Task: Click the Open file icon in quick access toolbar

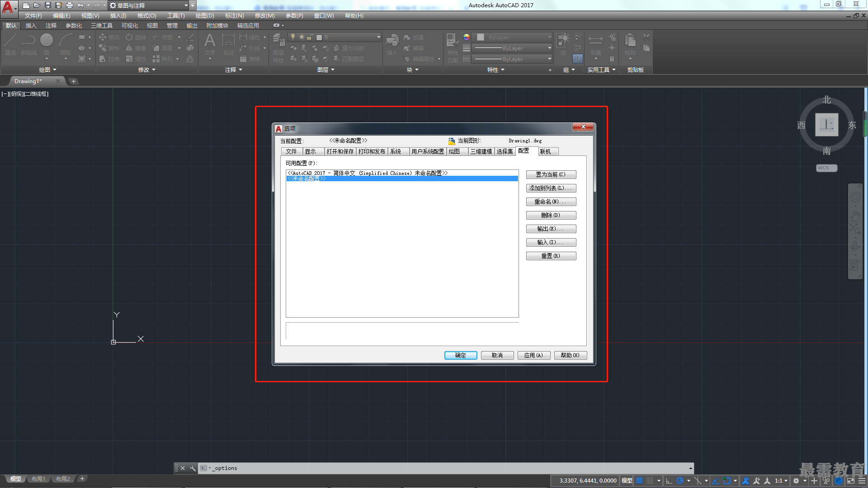Action: (37, 5)
